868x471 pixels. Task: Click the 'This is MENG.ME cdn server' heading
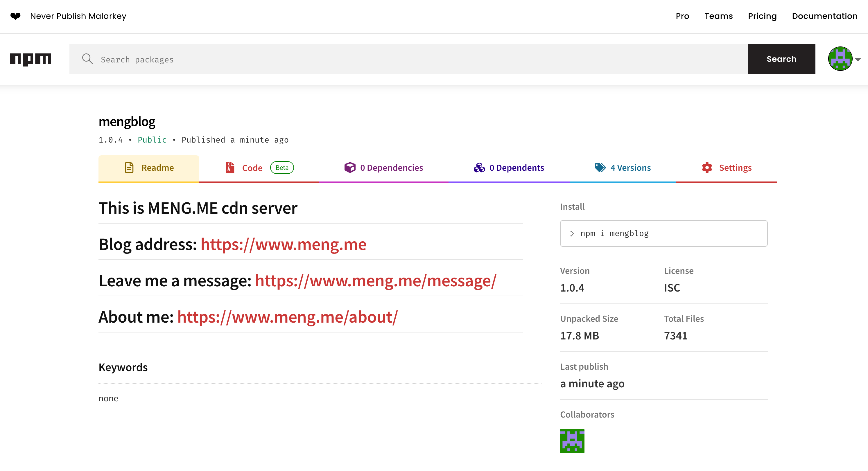(x=198, y=208)
